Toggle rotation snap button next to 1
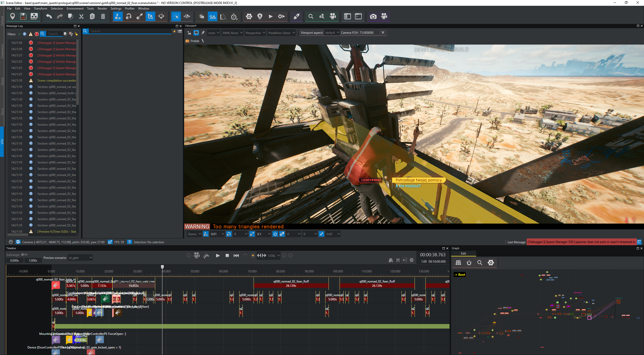Viewport: 644px width, 355px height. click(229, 234)
